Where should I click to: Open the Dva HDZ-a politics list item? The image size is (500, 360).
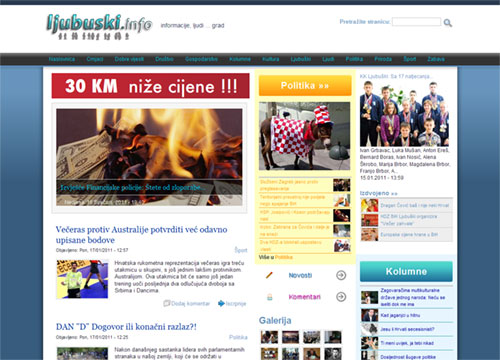point(291,246)
